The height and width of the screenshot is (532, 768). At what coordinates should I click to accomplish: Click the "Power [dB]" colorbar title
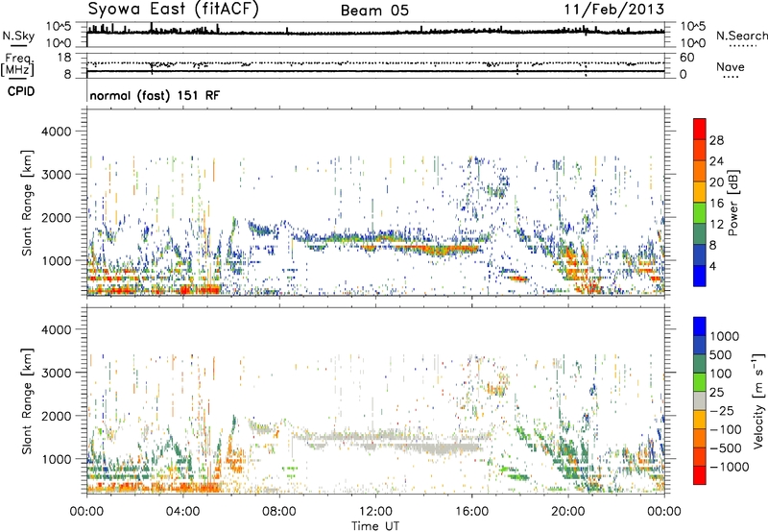733,203
